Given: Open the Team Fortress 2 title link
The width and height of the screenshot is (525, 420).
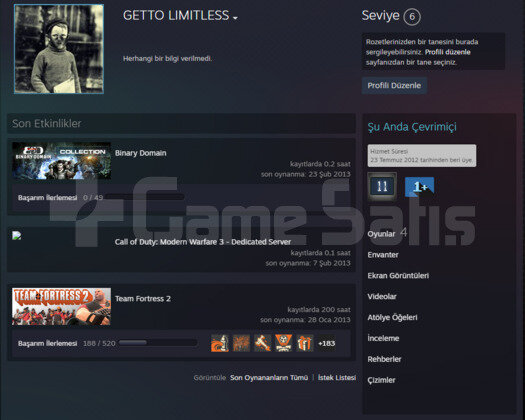Looking at the screenshot, I should 143,299.
